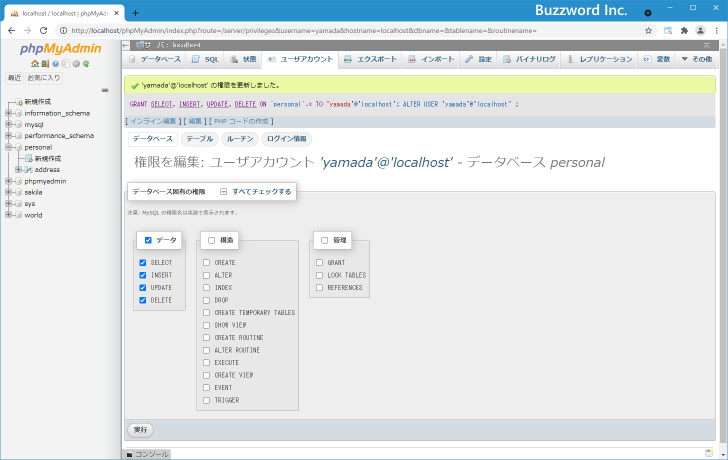Viewport: 728px width, 460px height.
Task: Select the ログイン情報 sub-tab button
Action: pos(286,139)
